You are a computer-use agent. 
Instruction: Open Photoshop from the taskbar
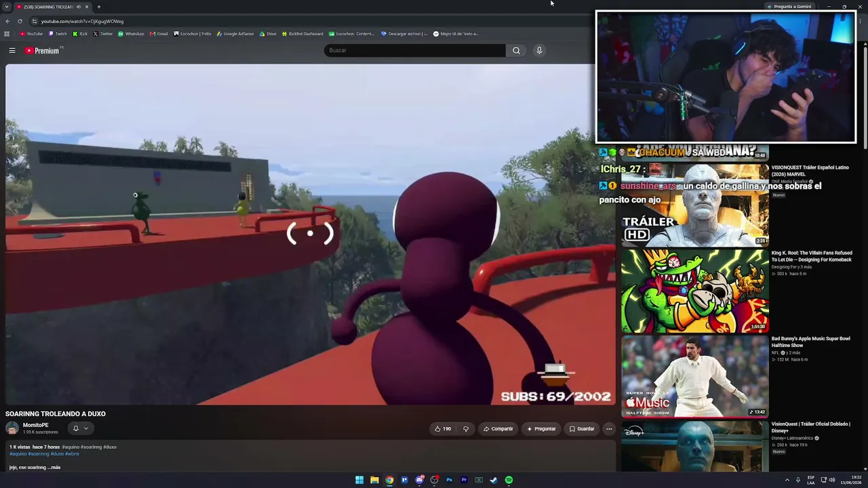click(449, 480)
